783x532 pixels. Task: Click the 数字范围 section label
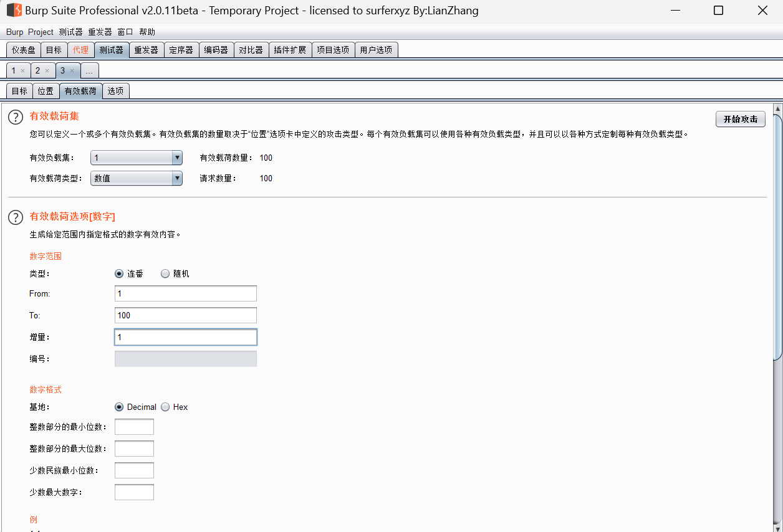click(46, 256)
